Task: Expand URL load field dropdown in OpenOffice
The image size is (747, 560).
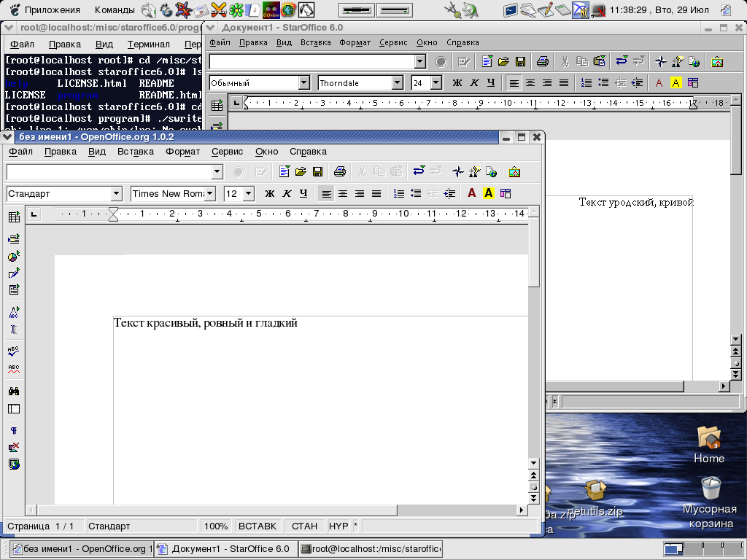Action: pyautogui.click(x=217, y=171)
